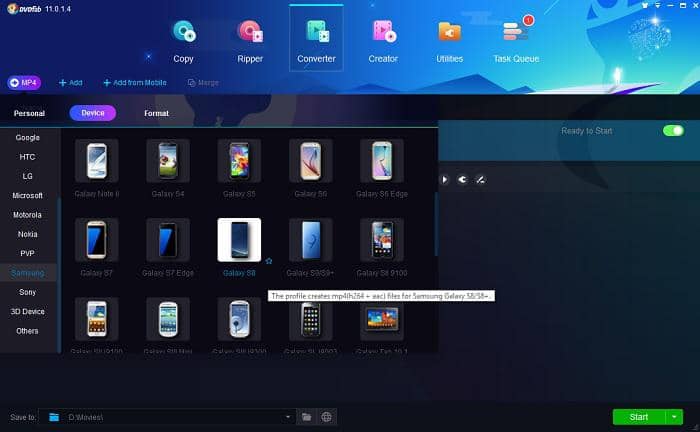Choose the Galaxy S7 device profile
The height and width of the screenshot is (432, 700).
point(97,240)
